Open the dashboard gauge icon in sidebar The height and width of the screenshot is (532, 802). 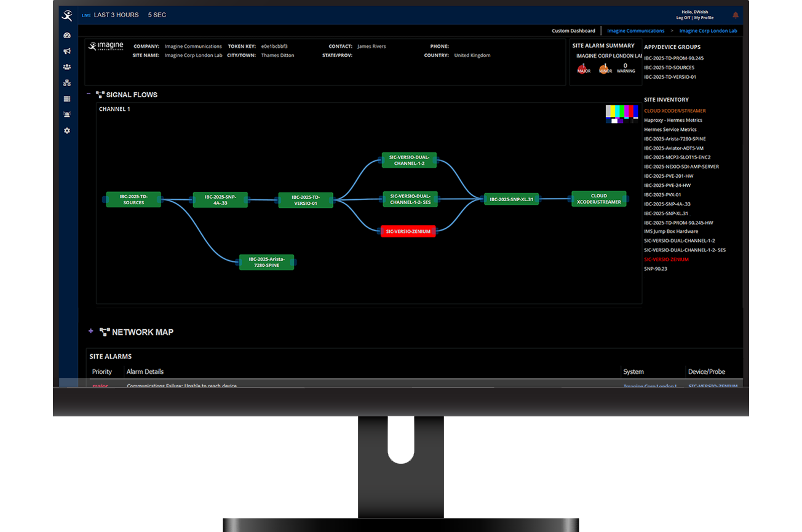pos(67,36)
